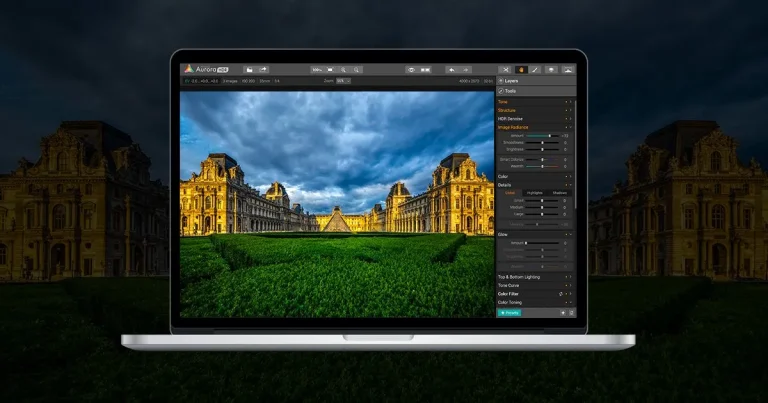Toggle the before/after compare view
The width and height of the screenshot is (768, 403).
point(426,69)
